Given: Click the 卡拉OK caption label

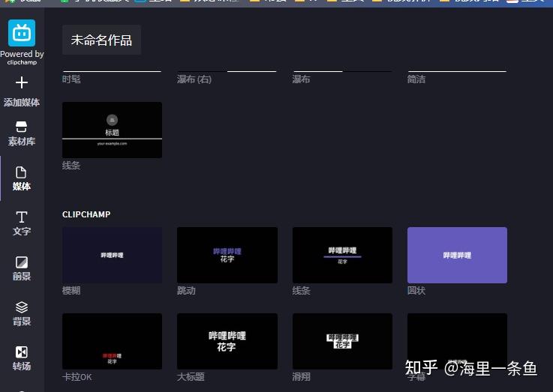Looking at the screenshot, I should pos(77,377).
